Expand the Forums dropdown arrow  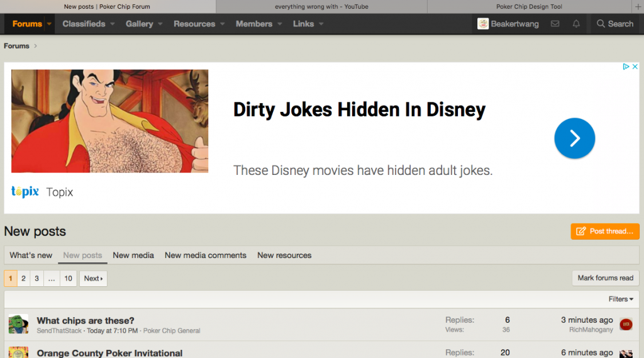(x=48, y=24)
